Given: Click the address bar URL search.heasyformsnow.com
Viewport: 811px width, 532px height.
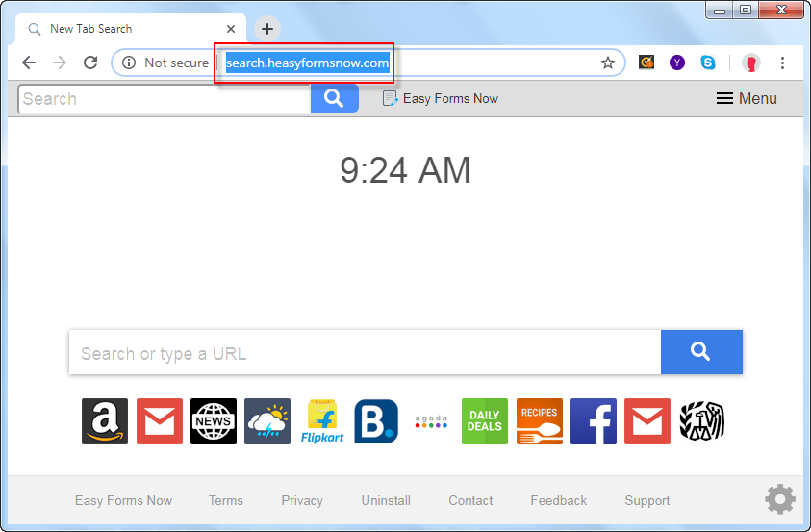Looking at the screenshot, I should [x=307, y=63].
